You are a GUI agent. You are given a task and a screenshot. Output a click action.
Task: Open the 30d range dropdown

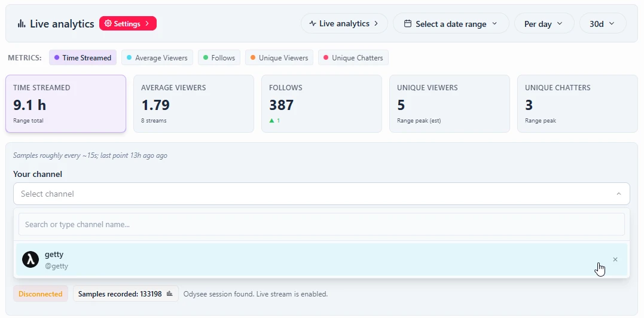click(603, 23)
